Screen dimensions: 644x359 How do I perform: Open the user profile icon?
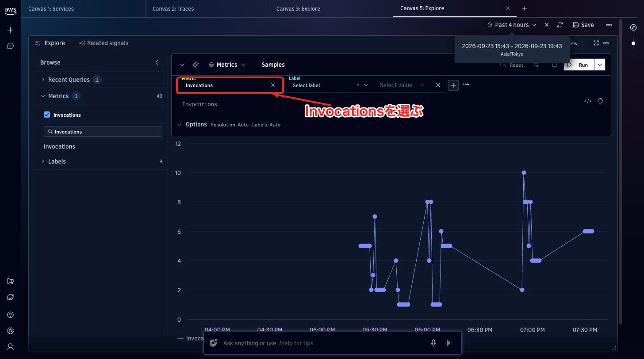point(11,347)
